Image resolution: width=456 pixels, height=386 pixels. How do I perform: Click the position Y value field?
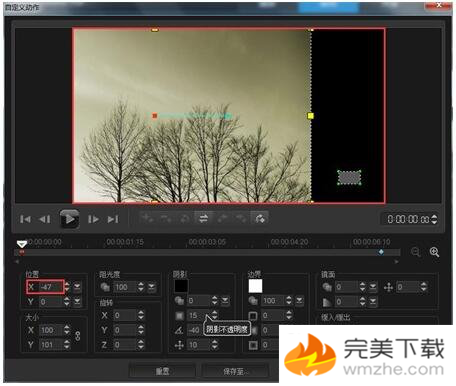tap(51, 302)
